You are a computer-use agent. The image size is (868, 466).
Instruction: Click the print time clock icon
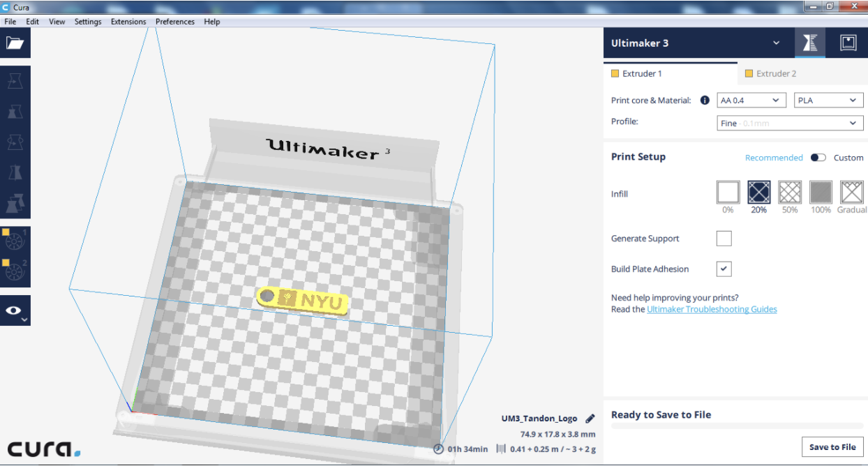(438, 449)
